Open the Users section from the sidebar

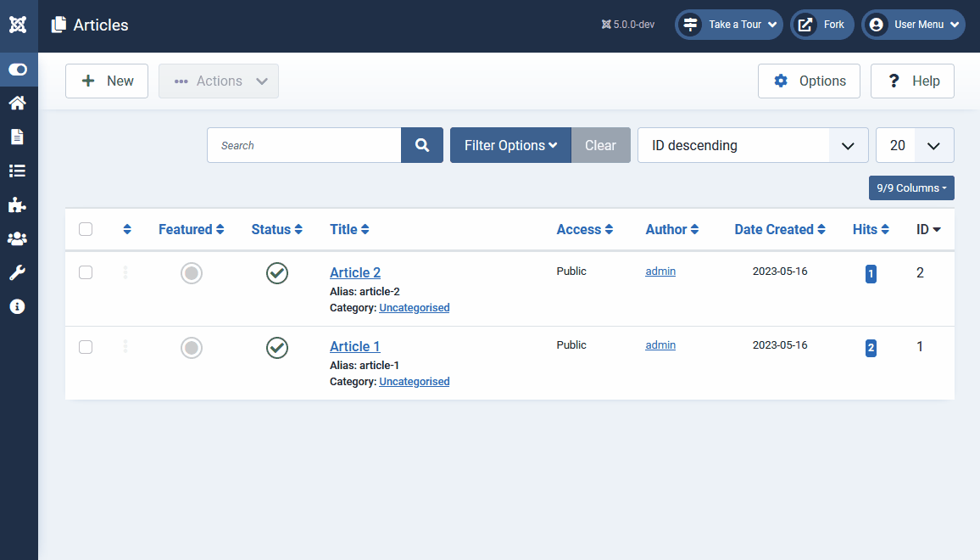[19, 238]
